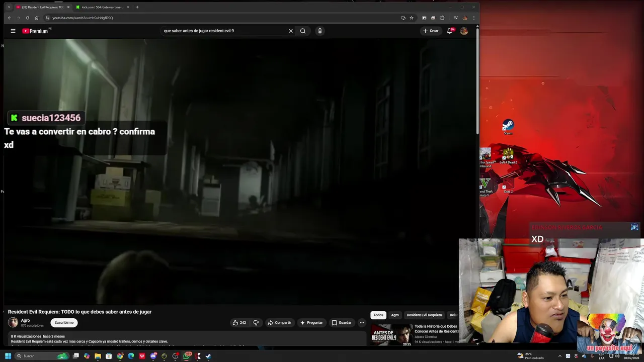Select Grand Theft Auto V desktop icon
Screen dimensions: 644x362
tap(485, 187)
